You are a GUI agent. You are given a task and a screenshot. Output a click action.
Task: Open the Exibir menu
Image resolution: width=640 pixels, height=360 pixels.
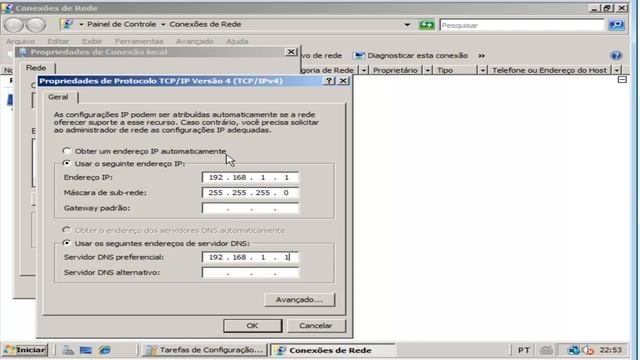(x=92, y=41)
